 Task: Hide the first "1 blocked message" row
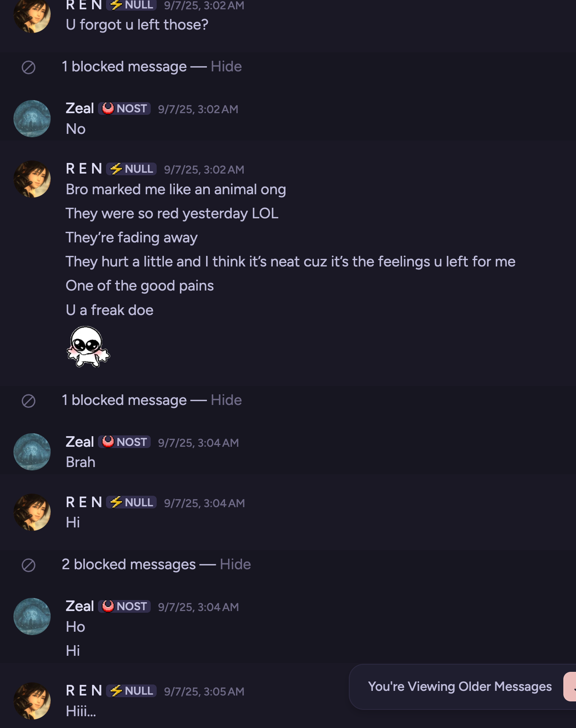(226, 67)
